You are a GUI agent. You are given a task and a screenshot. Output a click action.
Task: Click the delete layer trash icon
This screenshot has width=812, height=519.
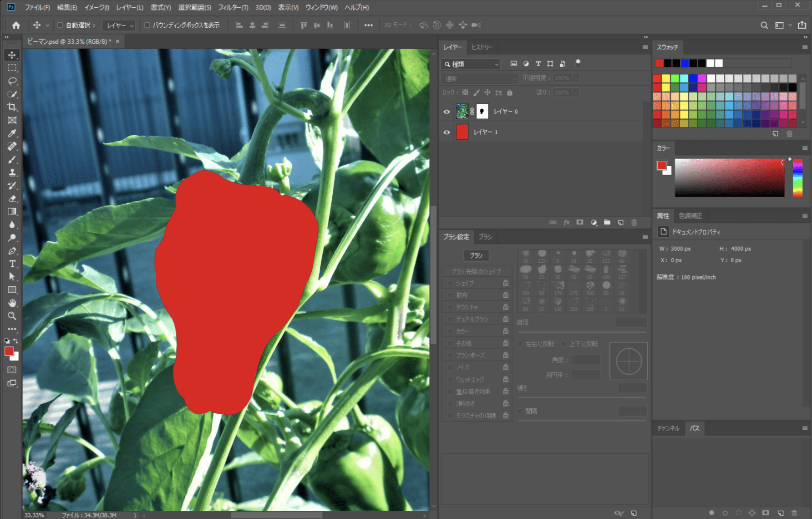(634, 223)
